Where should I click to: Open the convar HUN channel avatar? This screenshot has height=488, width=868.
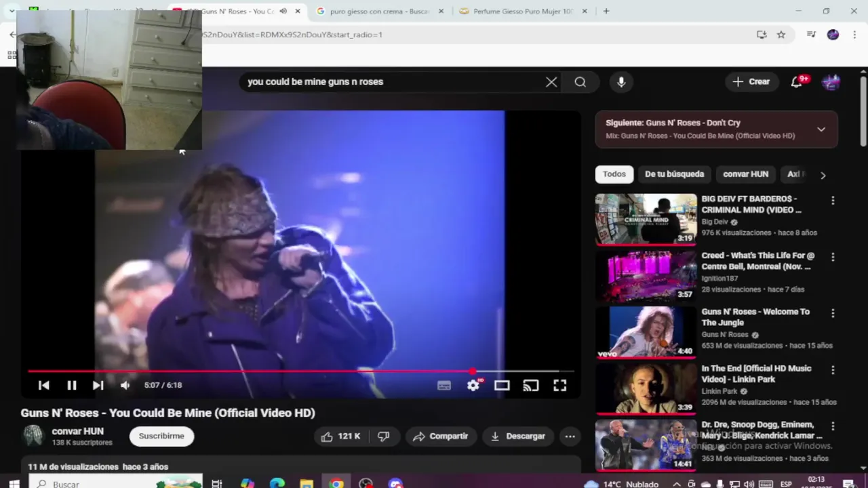point(33,436)
